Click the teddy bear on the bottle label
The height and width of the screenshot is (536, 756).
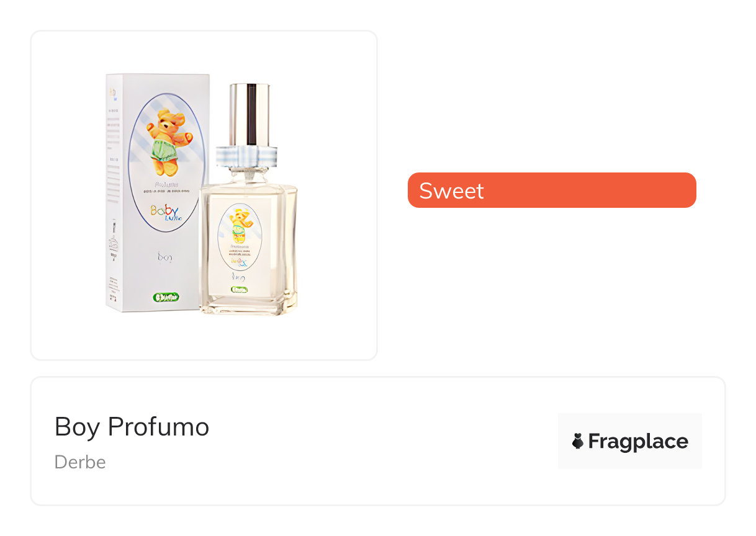click(x=240, y=227)
